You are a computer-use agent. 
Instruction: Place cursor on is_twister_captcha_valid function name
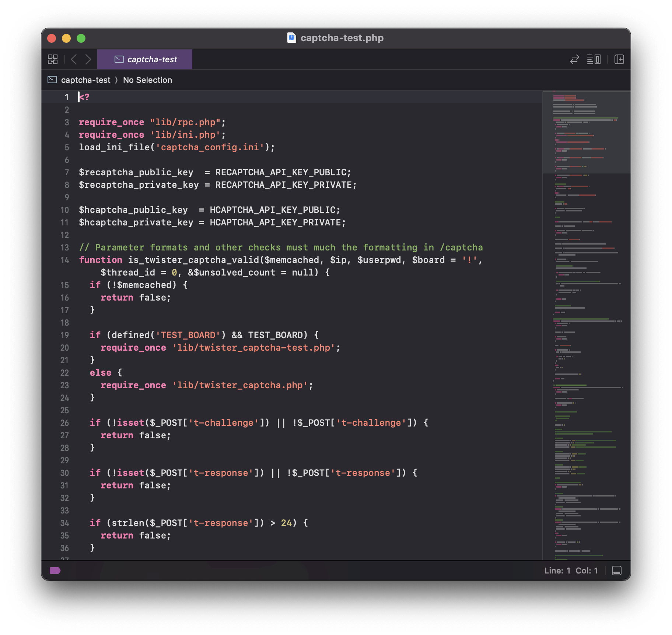click(x=193, y=260)
